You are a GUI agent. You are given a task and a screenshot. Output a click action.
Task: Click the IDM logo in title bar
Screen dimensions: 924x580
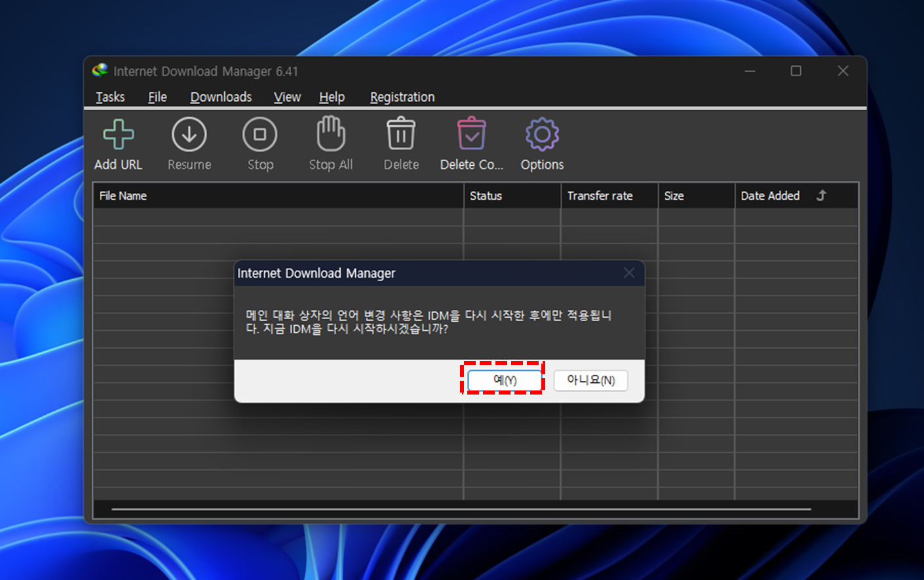coord(100,70)
